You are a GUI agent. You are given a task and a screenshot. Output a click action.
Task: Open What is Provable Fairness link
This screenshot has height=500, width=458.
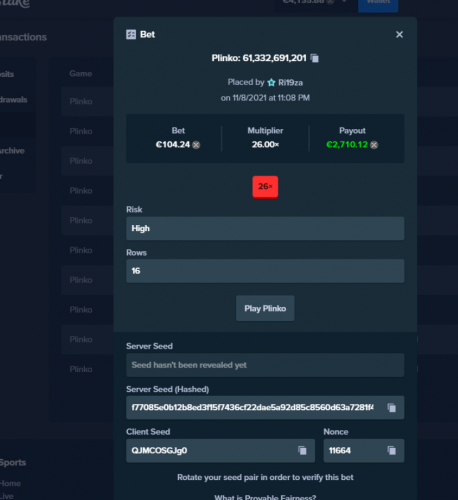point(265,497)
